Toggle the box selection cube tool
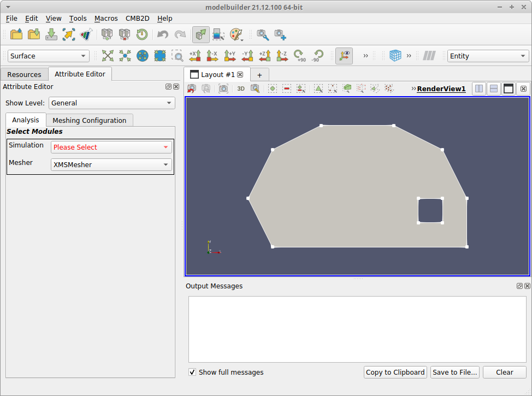The height and width of the screenshot is (396, 532). coord(347,88)
